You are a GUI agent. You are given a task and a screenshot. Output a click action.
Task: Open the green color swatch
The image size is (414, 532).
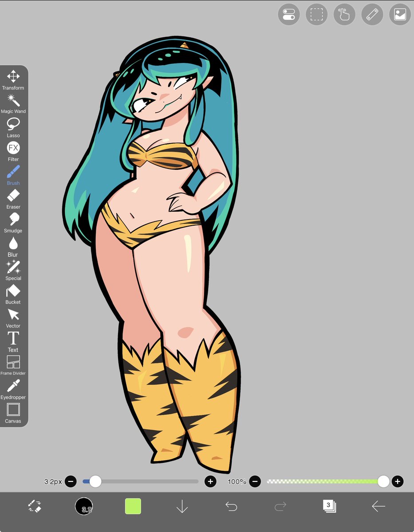click(x=133, y=506)
